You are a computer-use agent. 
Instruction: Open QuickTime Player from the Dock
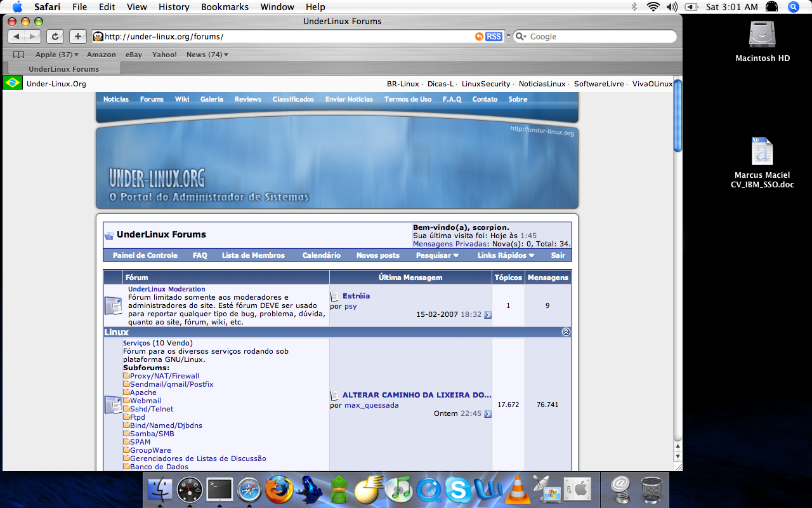tap(429, 490)
